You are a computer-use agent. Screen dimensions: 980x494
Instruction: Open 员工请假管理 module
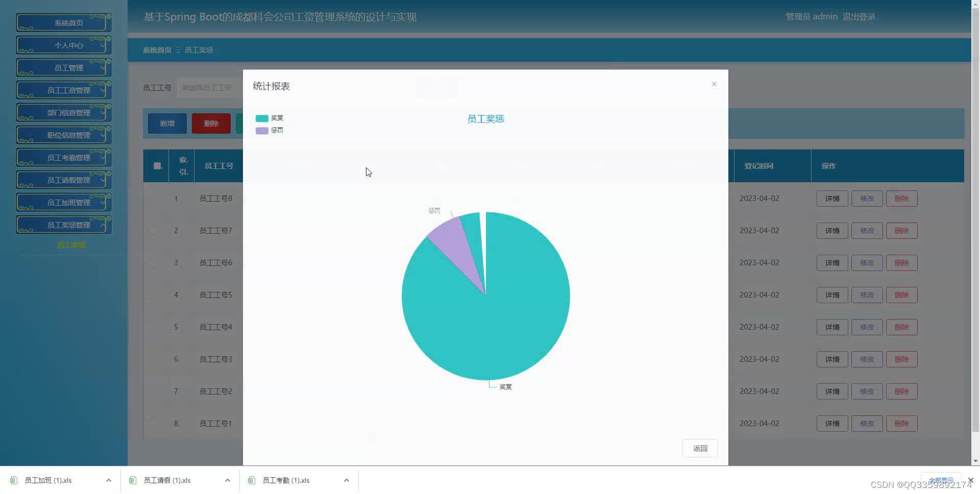click(63, 180)
